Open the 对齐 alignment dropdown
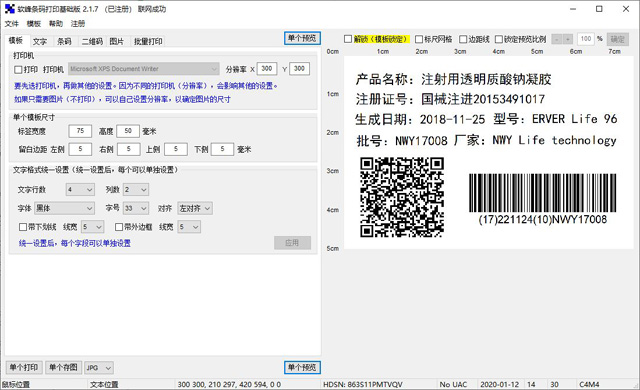The image size is (640, 390). 195,208
